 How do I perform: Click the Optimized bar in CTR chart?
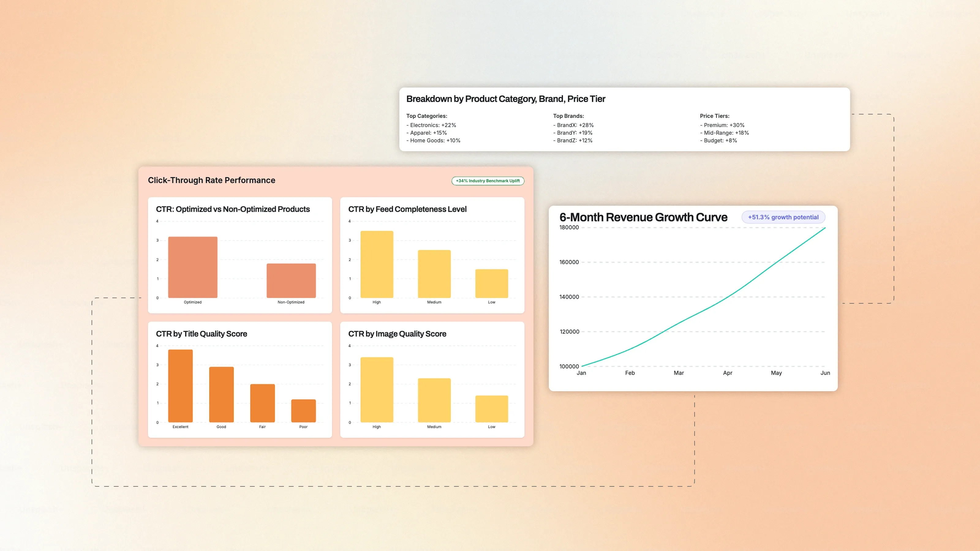193,267
